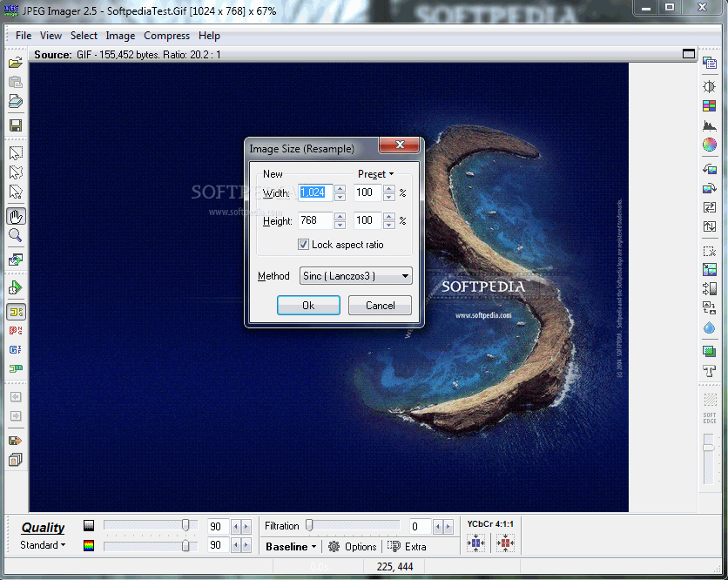Increase Width percent with up arrow
Image resolution: width=728 pixels, height=580 pixels.
click(389, 188)
